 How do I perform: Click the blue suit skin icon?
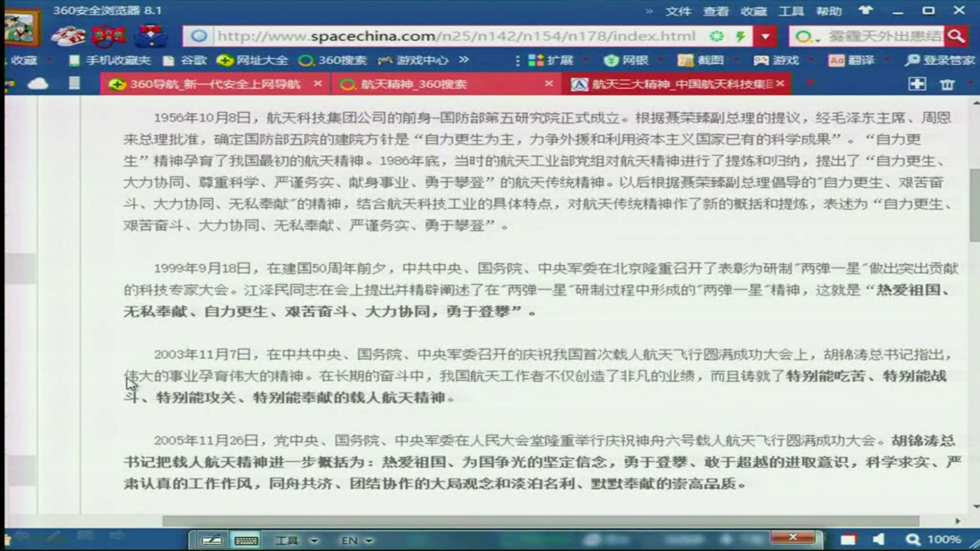tap(151, 35)
